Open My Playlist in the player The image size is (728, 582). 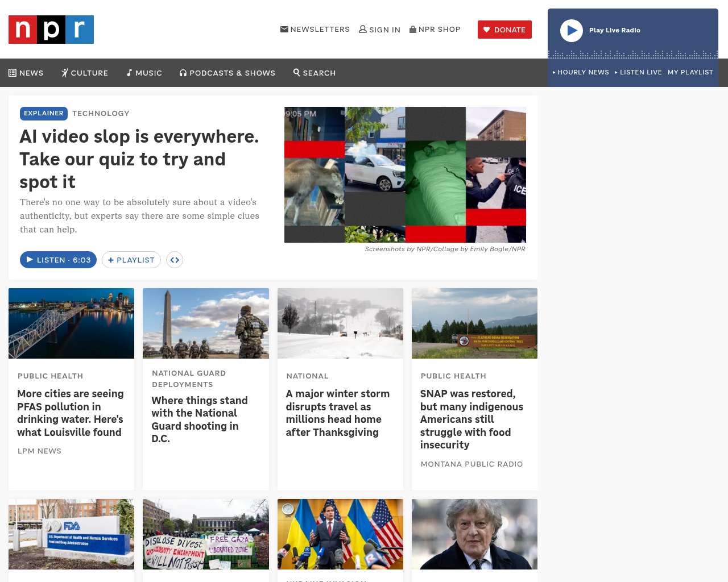coord(690,72)
